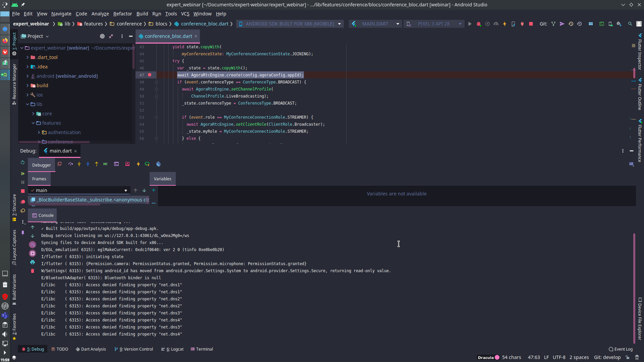Resume the paused program execution
This screenshot has width=644, height=362.
22,174
